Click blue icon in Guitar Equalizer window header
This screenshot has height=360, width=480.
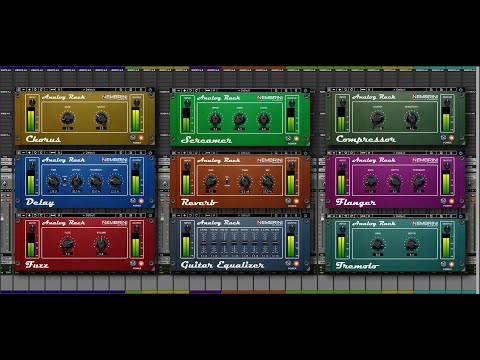tap(305, 216)
